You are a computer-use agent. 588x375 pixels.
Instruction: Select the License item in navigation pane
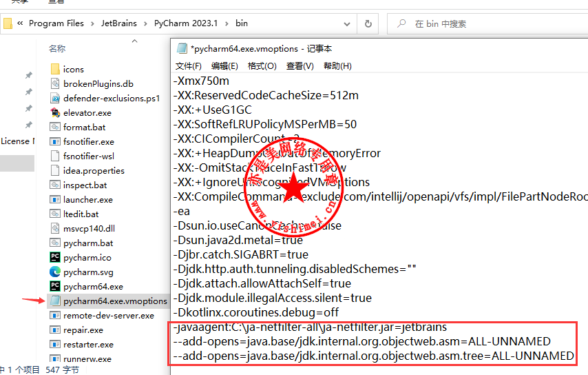[17, 141]
